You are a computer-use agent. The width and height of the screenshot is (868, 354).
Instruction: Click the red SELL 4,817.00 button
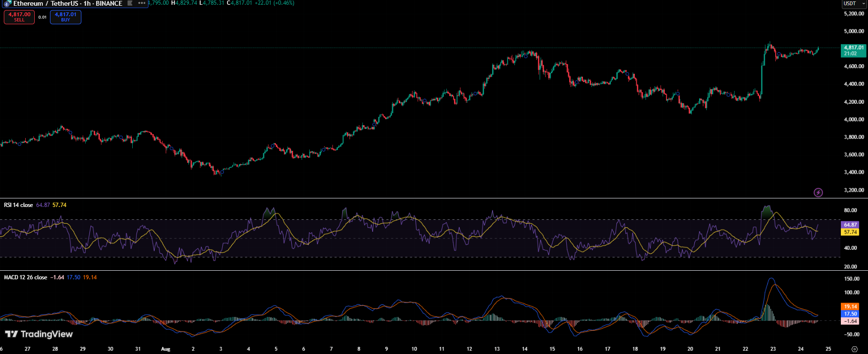coord(19,17)
